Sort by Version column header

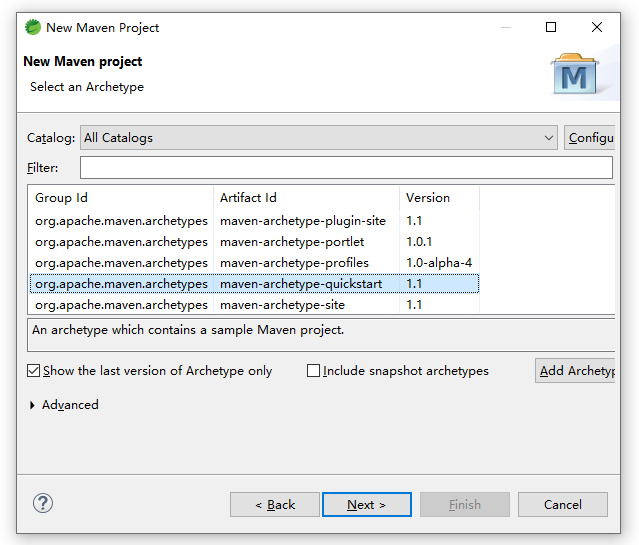point(439,198)
